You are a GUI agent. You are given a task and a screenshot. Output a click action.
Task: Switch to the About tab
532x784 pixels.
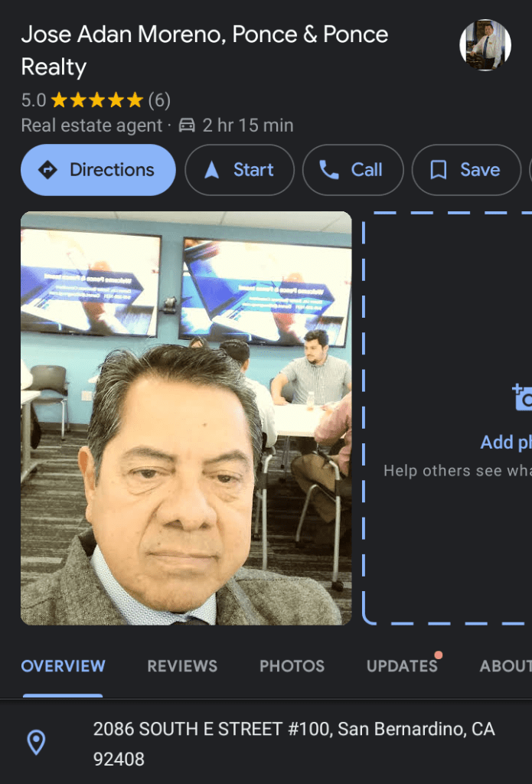[x=505, y=666]
